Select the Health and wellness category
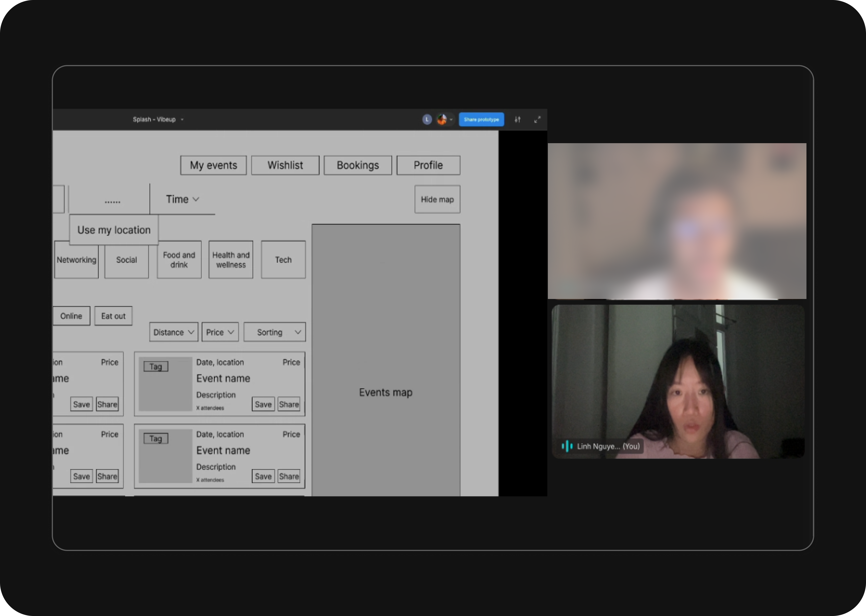The image size is (866, 616). point(231,260)
